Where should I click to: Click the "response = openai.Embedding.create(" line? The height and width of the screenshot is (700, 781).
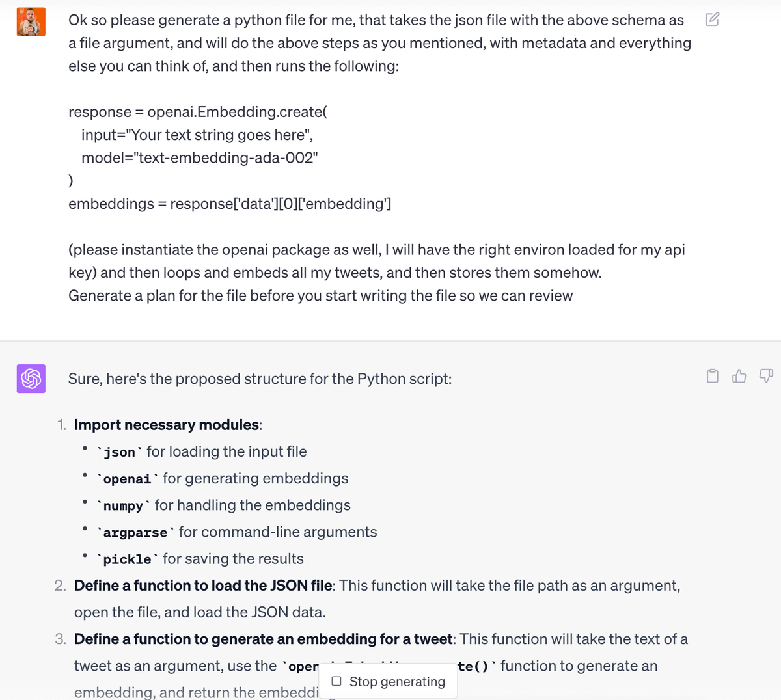(198, 112)
